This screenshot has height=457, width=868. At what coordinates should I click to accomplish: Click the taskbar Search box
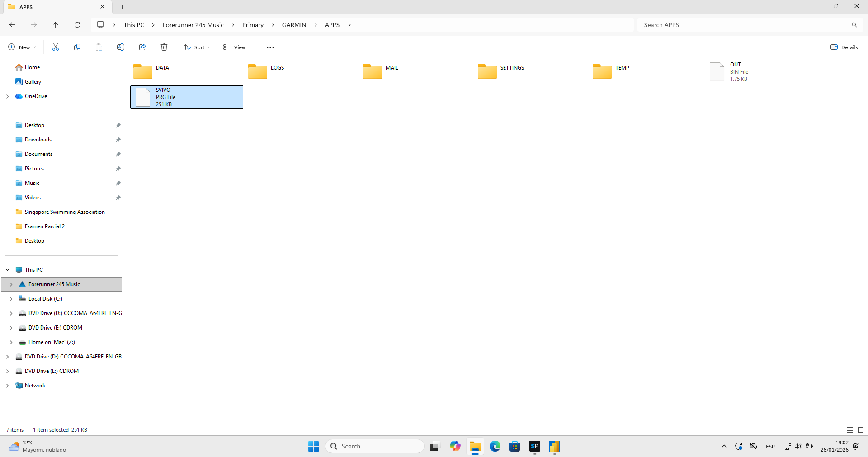375,446
